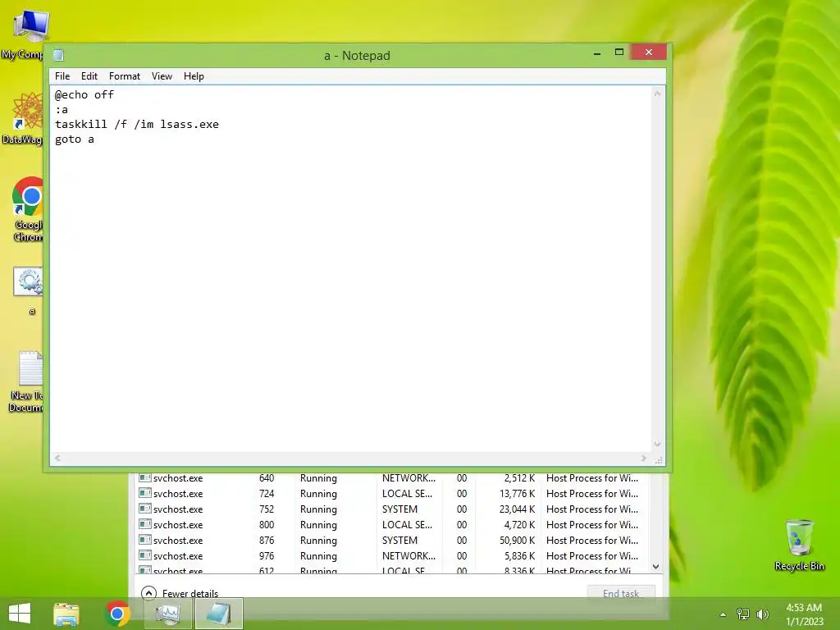Select the New Text Document desktop icon
Viewport: 840px width, 630px height.
(25, 381)
